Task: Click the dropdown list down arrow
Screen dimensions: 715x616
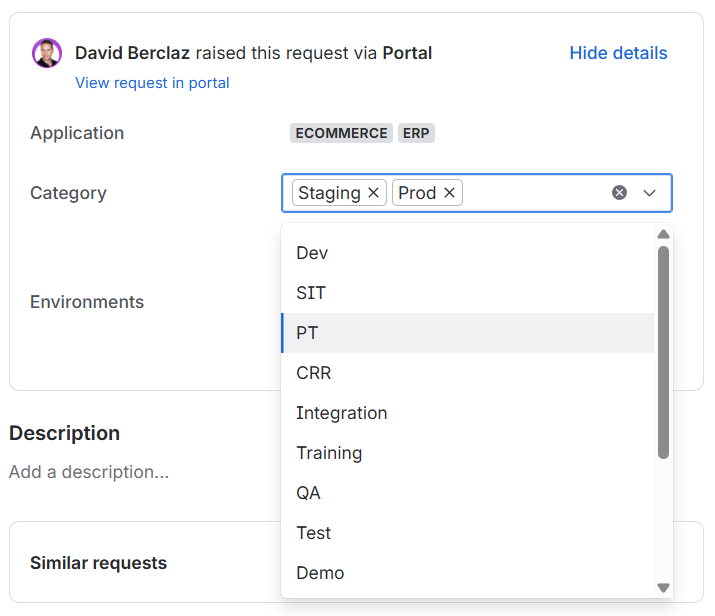Action: click(x=663, y=588)
